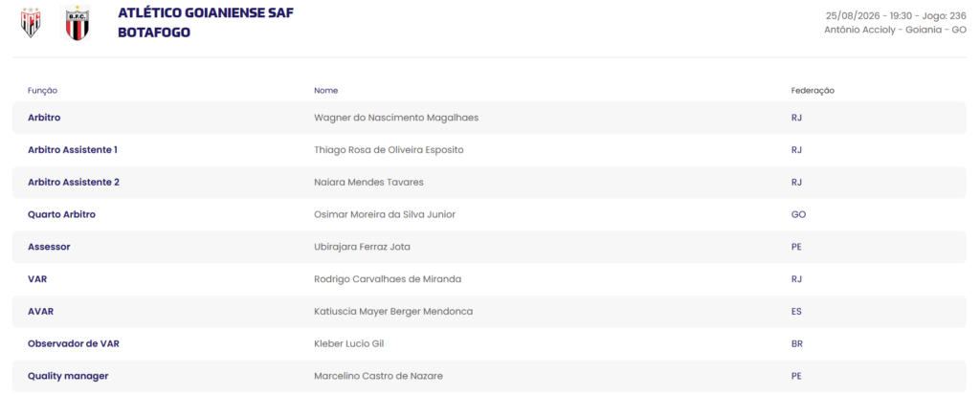Select the AVAR role label
Screen dimensions: 980x395
40,311
